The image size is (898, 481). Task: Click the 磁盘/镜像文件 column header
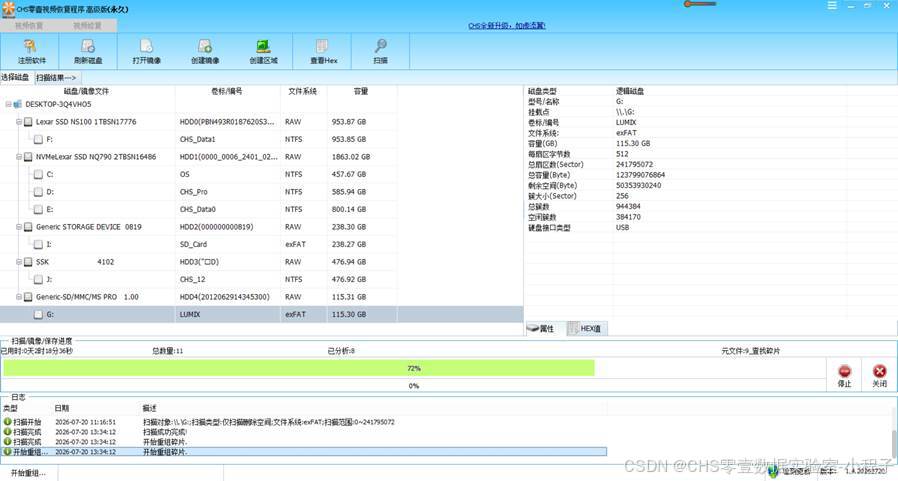tap(86, 91)
